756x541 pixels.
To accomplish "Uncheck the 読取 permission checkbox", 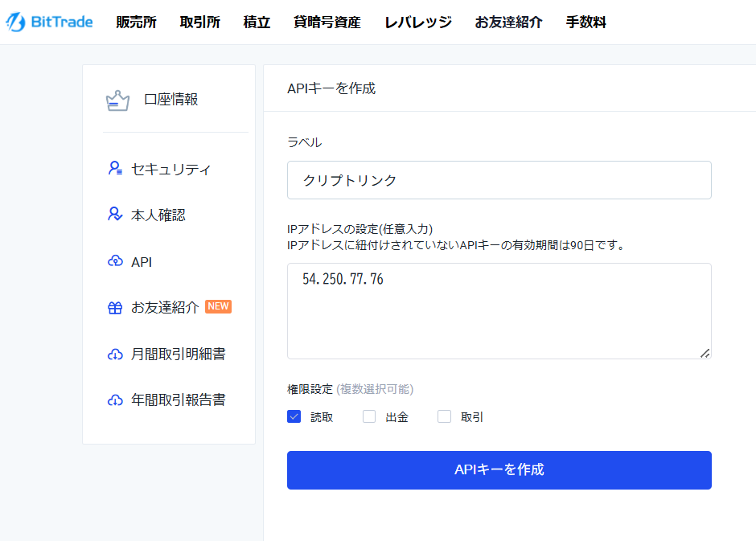I will tap(294, 416).
